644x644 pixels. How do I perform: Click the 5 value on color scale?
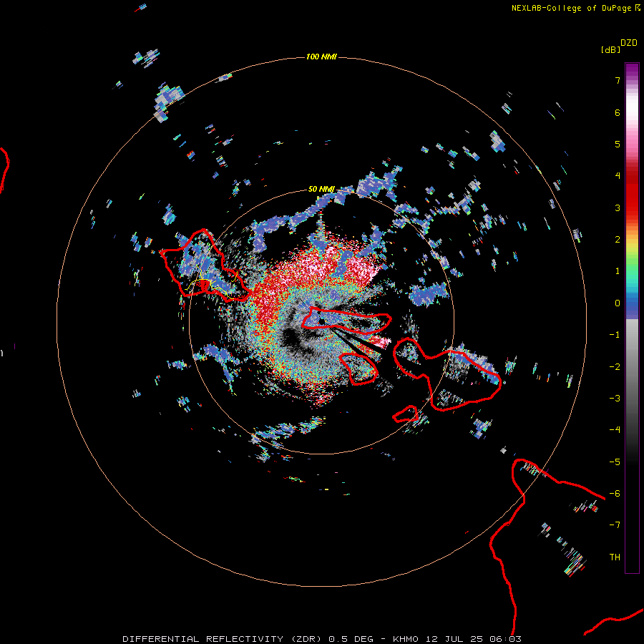(618, 144)
